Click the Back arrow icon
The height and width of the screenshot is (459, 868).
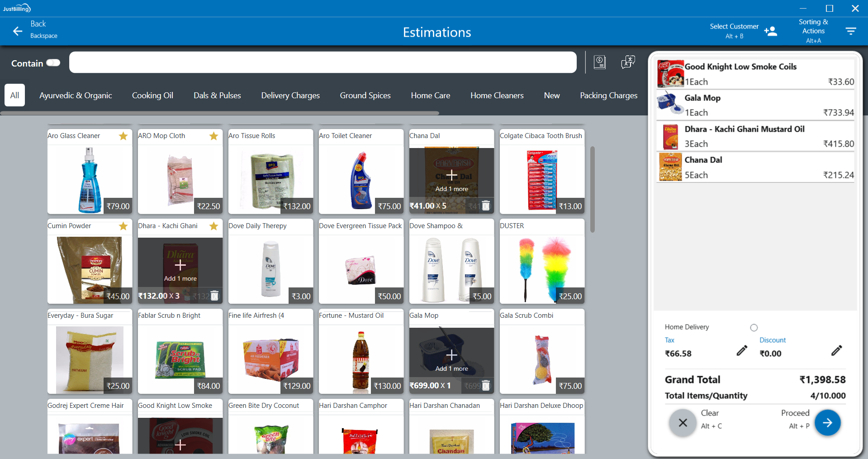coord(18,31)
